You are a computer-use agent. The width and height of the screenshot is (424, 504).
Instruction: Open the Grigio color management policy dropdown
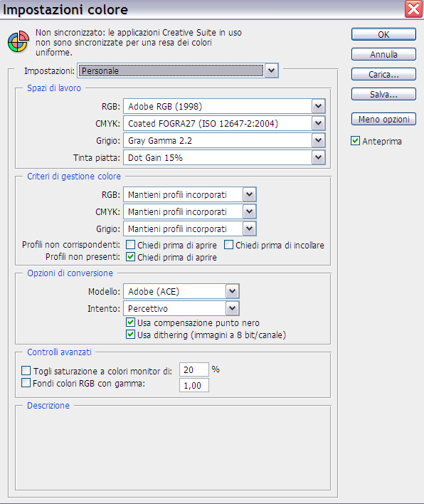point(190,229)
